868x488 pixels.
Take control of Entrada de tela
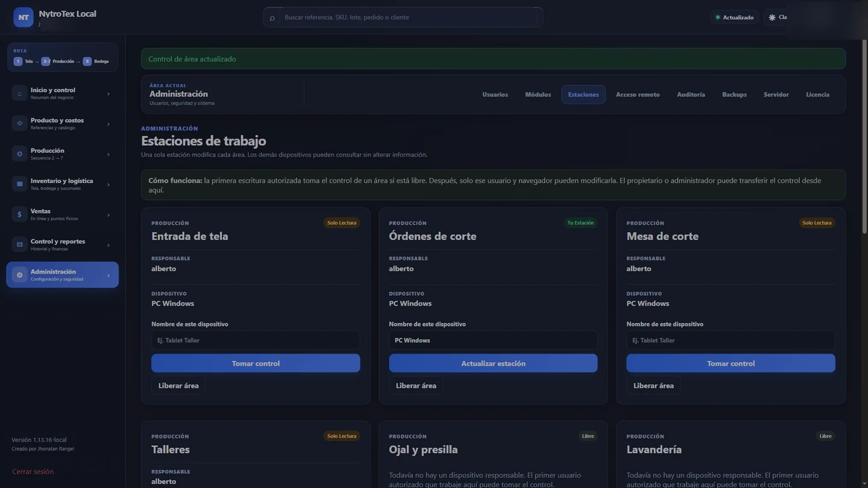(x=256, y=363)
